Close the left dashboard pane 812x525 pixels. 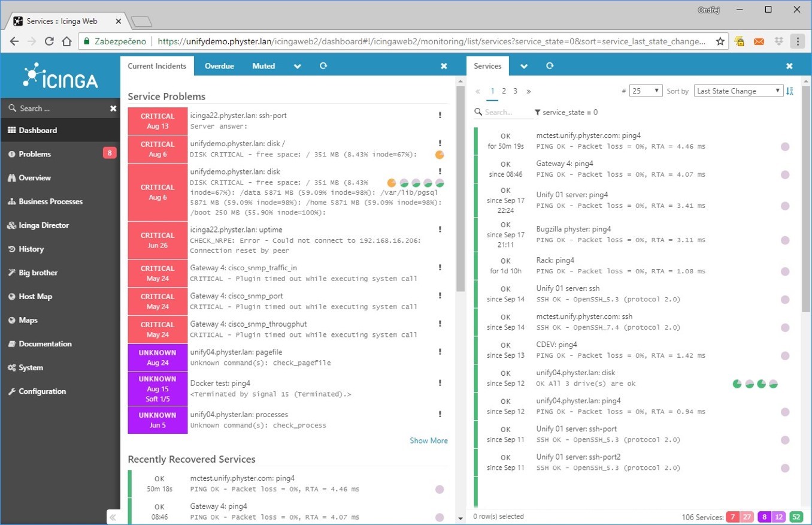pyautogui.click(x=444, y=66)
